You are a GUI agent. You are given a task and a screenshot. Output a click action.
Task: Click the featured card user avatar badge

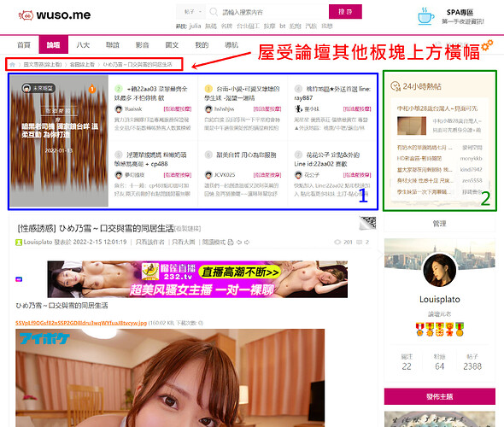click(x=39, y=88)
